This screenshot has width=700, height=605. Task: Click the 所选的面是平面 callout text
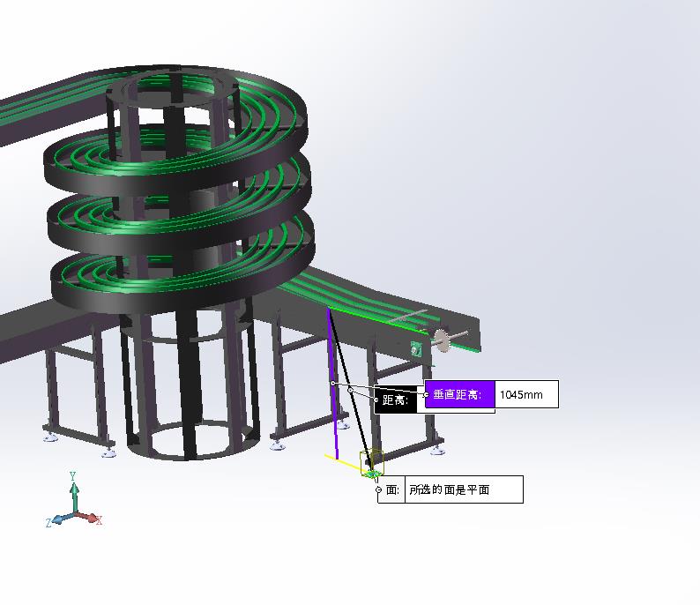point(449,489)
